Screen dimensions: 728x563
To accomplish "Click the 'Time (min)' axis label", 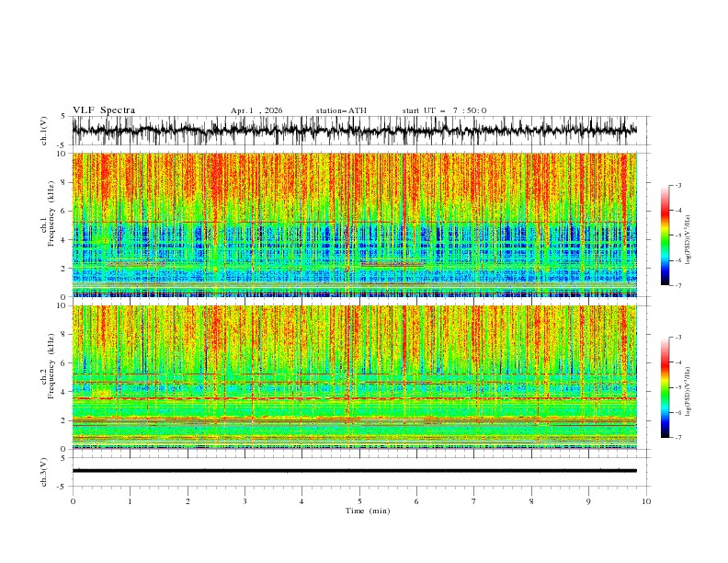I will (368, 511).
